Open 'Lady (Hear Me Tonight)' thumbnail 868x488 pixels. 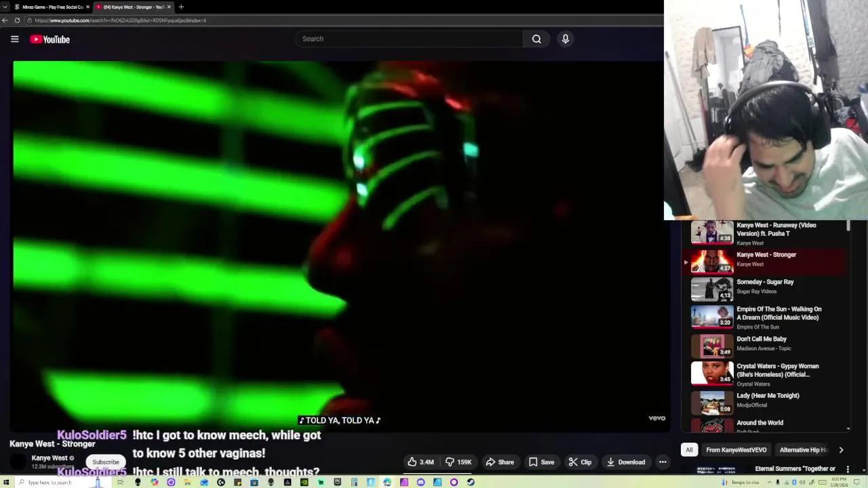tap(711, 403)
